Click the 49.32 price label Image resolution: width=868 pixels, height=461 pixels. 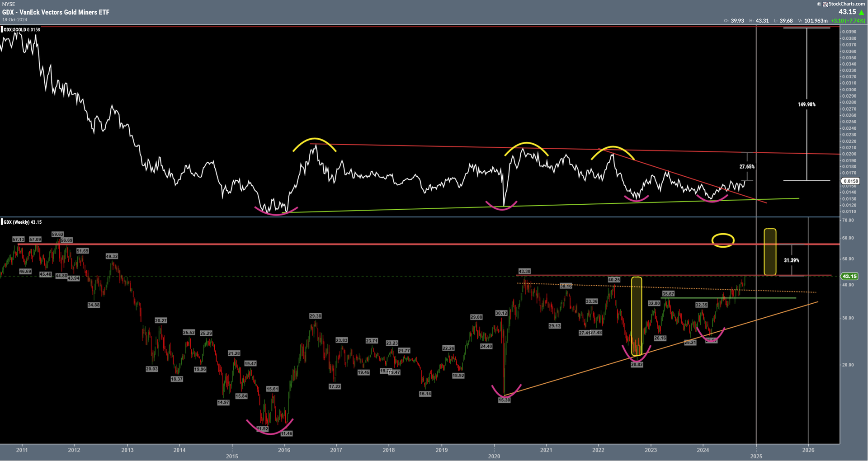[x=112, y=256]
